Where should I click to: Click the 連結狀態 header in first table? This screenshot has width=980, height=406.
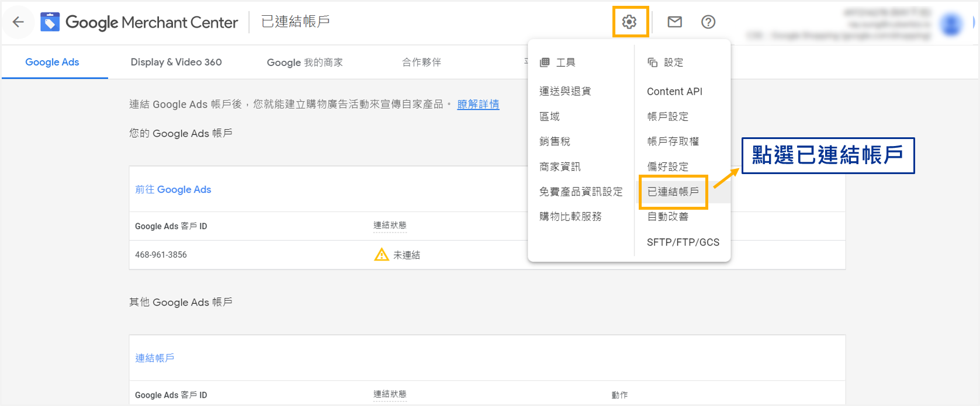tap(390, 225)
